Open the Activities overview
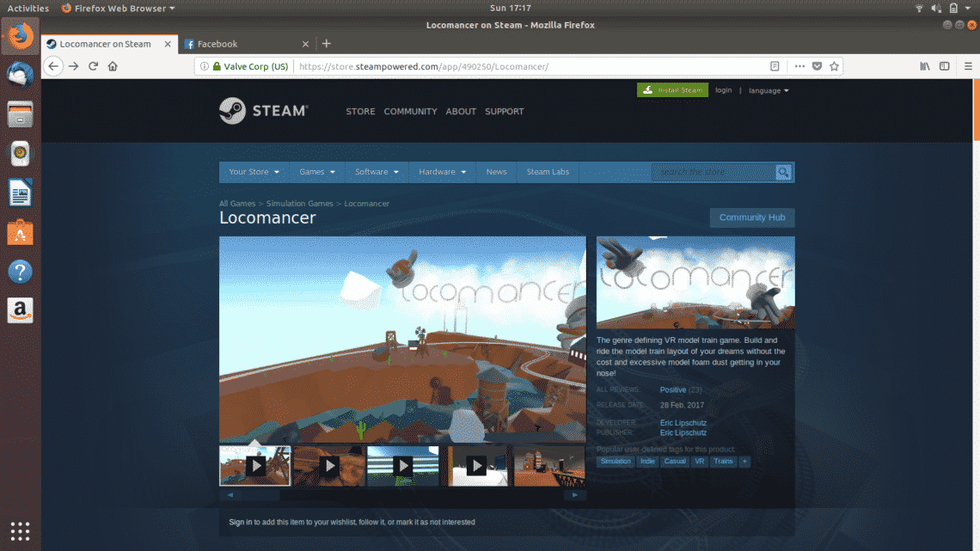The image size is (980, 551). (28, 8)
